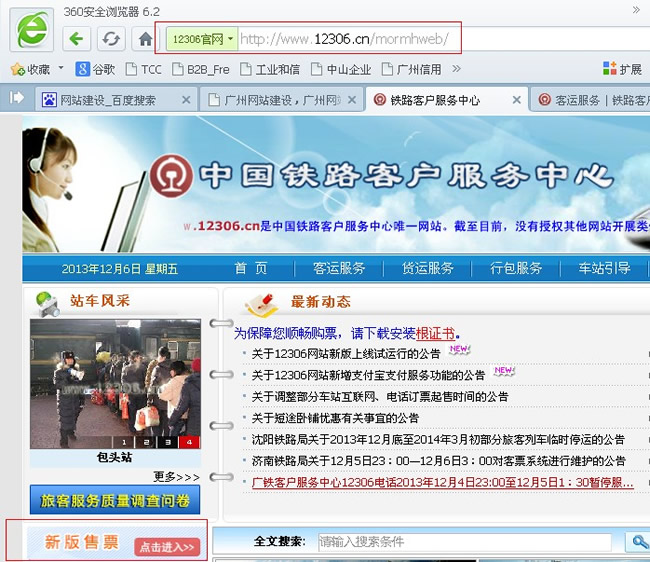Reload the page with the refresh icon
The width and height of the screenshot is (650, 562).
[111, 39]
